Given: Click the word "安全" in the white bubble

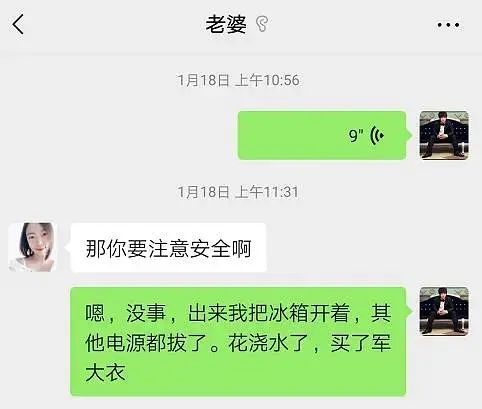Looking at the screenshot, I should point(210,249).
